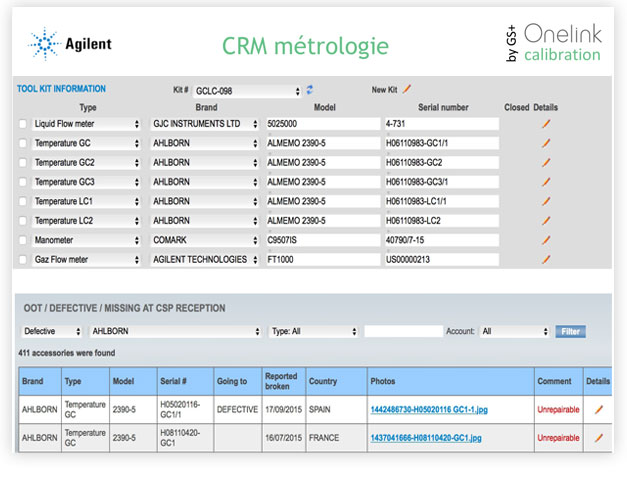Tick the Gaz Flow meter checkbox

[23, 260]
